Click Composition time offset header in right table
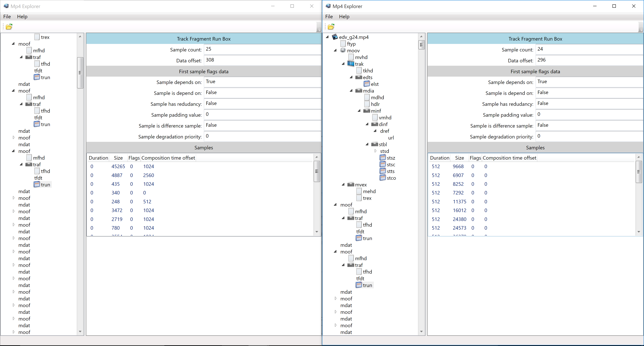The image size is (644, 346). 509,158
